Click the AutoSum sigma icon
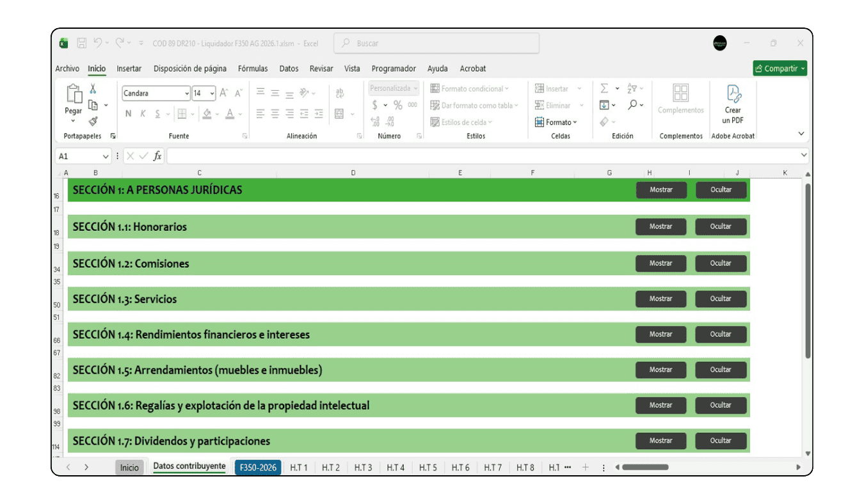Screen dimensions: 864x504 pyautogui.click(x=604, y=89)
